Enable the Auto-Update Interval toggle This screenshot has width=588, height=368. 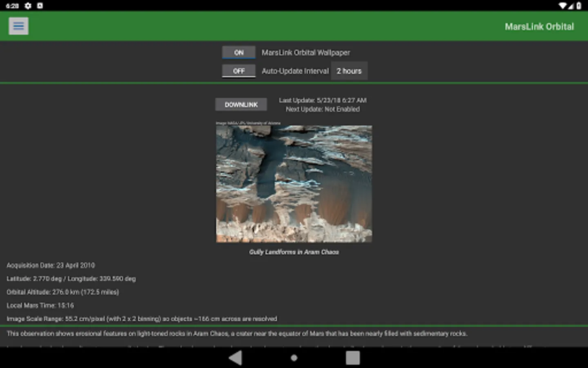238,70
